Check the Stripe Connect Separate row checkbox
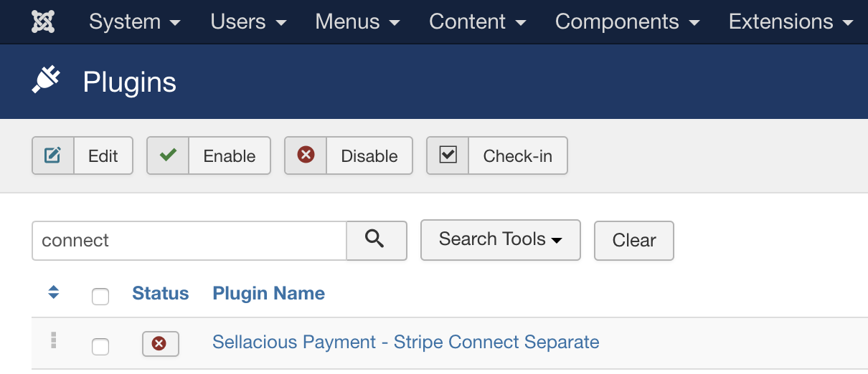 pos(100,347)
